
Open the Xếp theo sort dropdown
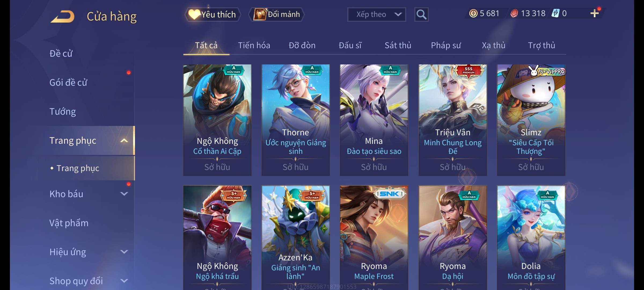pyautogui.click(x=376, y=15)
